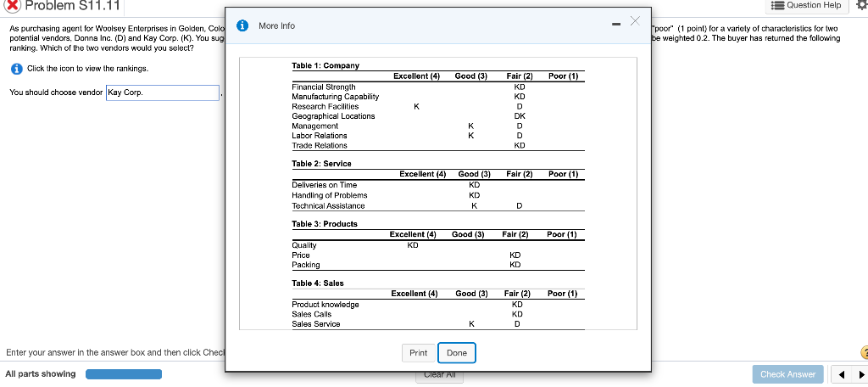Screen dimensions: 868x387
Task: Click the Management row label
Action: 315,126
